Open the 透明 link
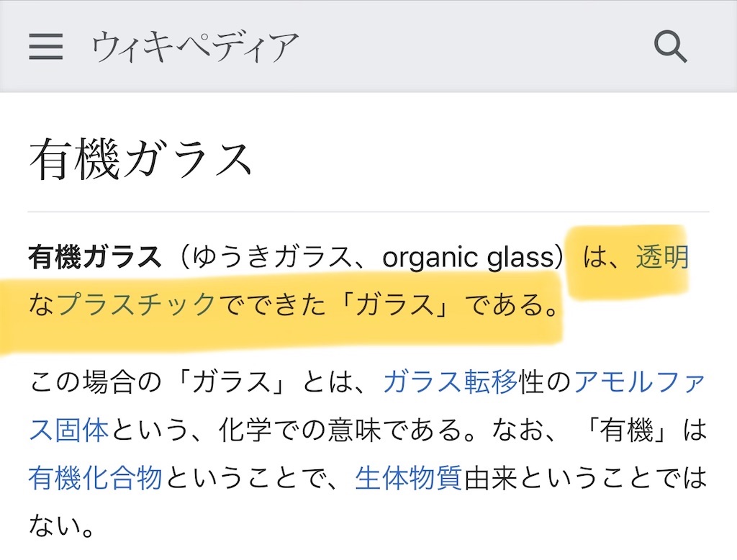Screen dimensions: 737x560 [x=662, y=257]
